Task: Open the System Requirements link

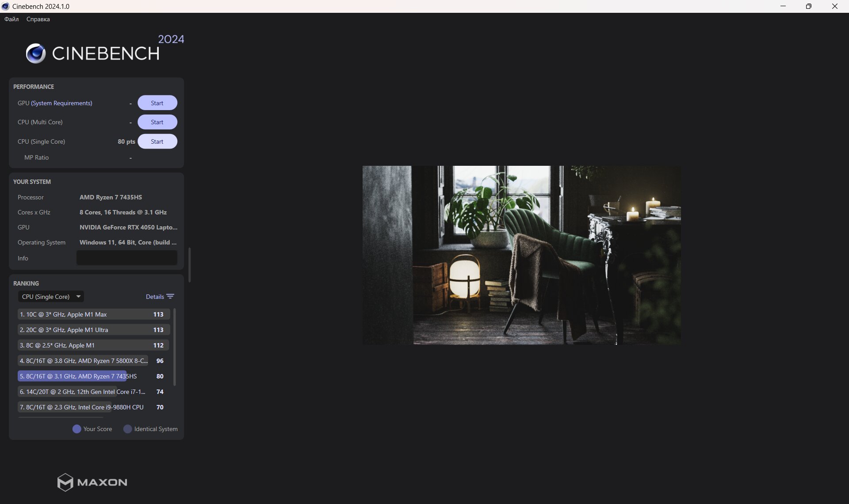Action: [x=61, y=103]
